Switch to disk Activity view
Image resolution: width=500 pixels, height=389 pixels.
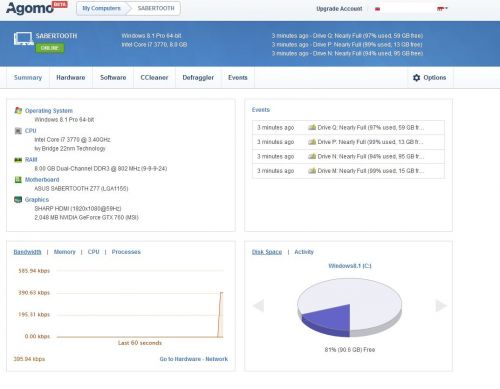click(304, 252)
